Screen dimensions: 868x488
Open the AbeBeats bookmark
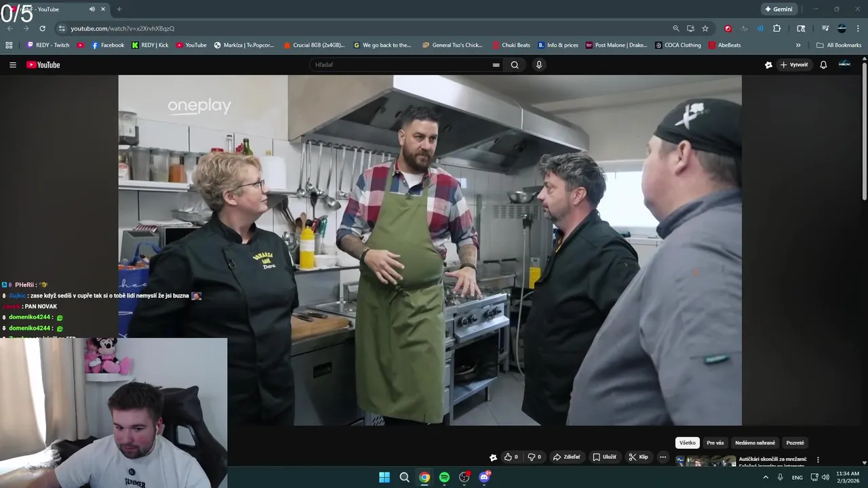pyautogui.click(x=725, y=45)
